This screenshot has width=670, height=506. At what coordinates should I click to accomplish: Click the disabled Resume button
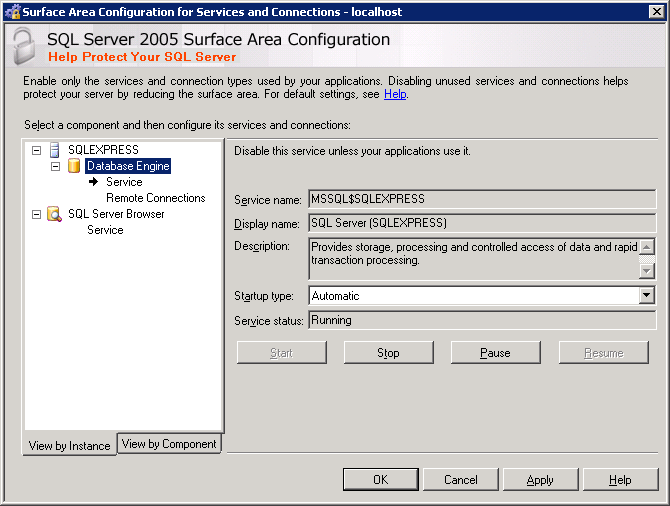click(604, 353)
